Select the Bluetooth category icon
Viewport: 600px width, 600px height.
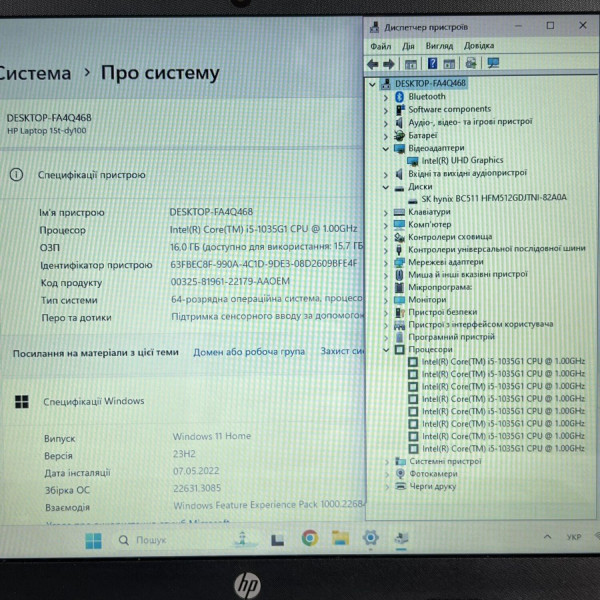tap(399, 97)
